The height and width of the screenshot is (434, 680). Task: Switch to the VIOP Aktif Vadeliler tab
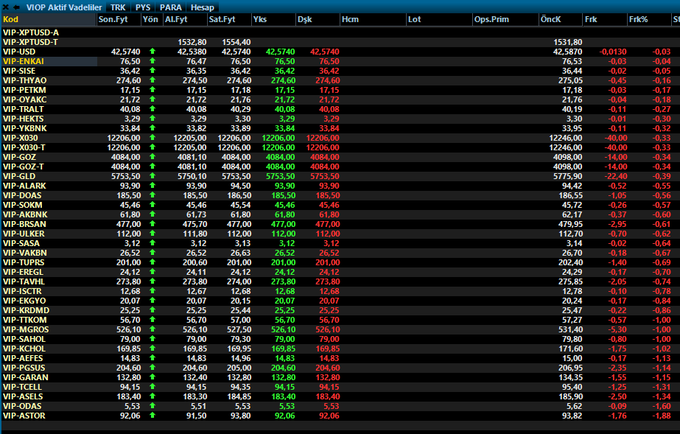[x=64, y=7]
